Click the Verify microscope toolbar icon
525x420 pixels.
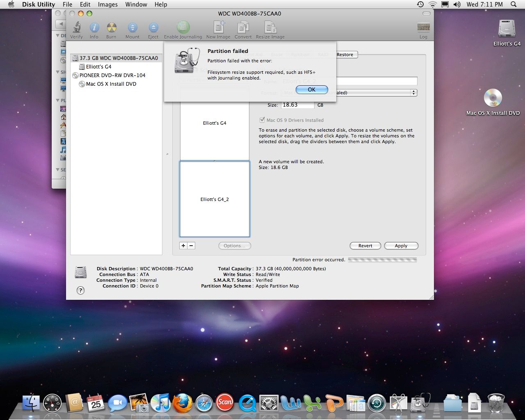(x=76, y=28)
